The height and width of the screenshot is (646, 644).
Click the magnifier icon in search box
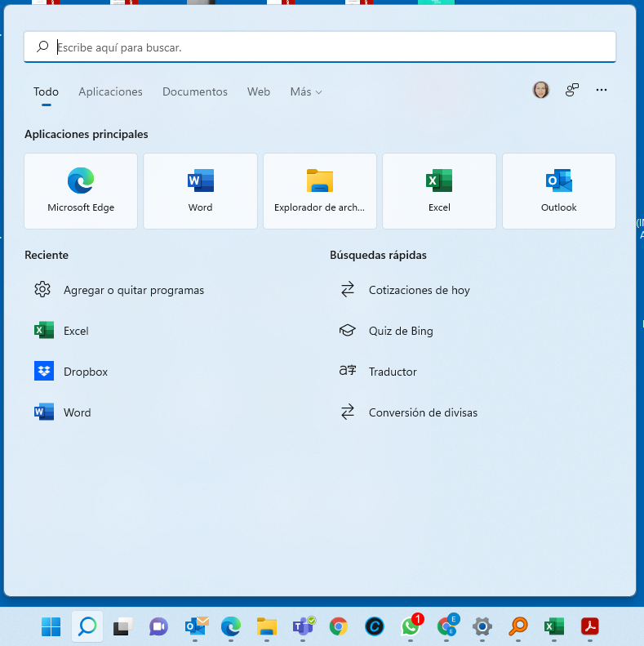[x=42, y=47]
